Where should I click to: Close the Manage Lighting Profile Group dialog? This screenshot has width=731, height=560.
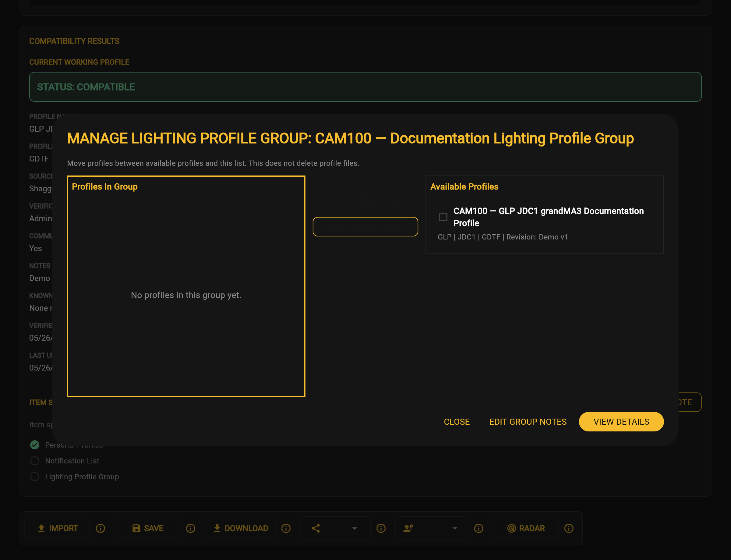coord(457,422)
